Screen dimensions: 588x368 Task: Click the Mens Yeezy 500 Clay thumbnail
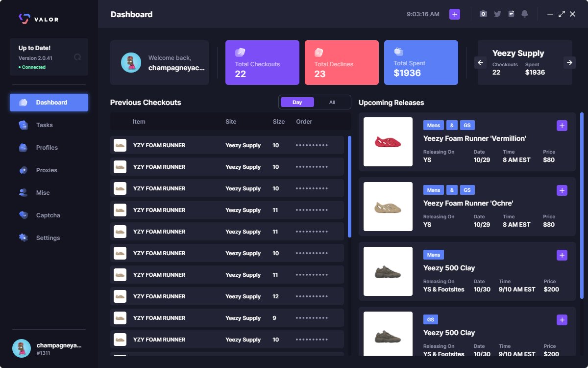pos(388,271)
